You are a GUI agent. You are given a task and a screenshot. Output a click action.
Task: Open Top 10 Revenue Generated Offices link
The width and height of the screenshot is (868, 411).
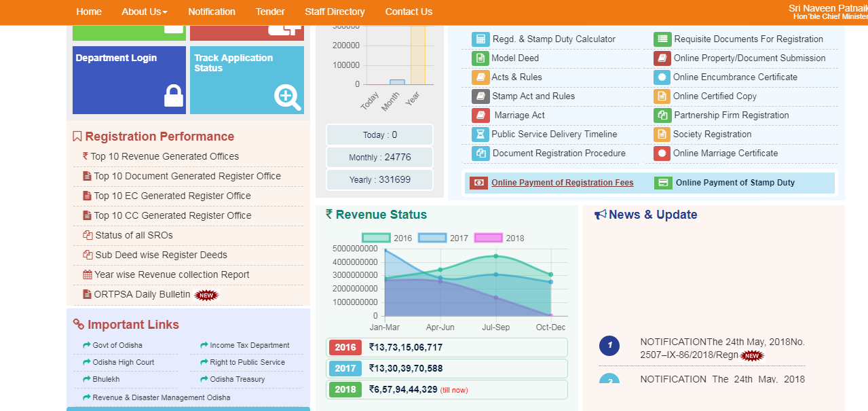tap(164, 157)
